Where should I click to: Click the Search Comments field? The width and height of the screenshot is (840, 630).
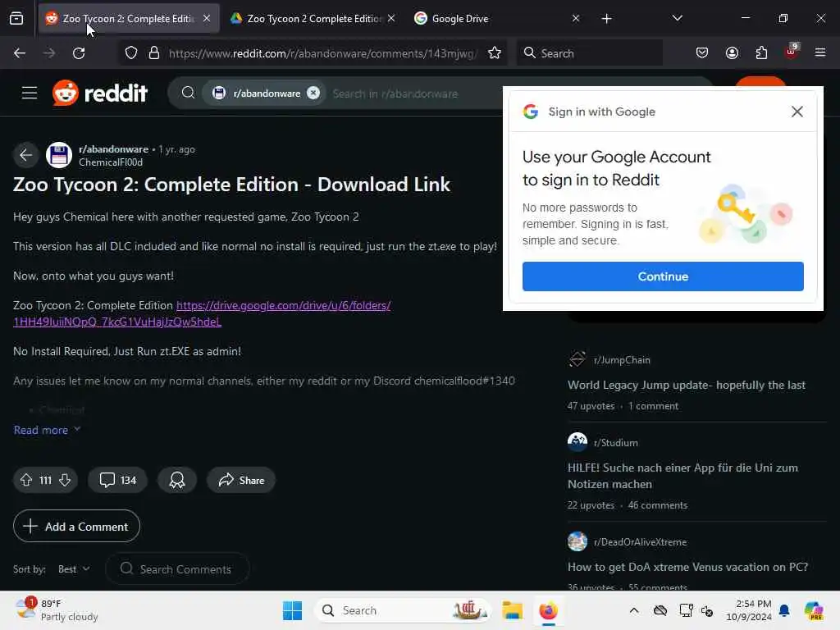177,569
